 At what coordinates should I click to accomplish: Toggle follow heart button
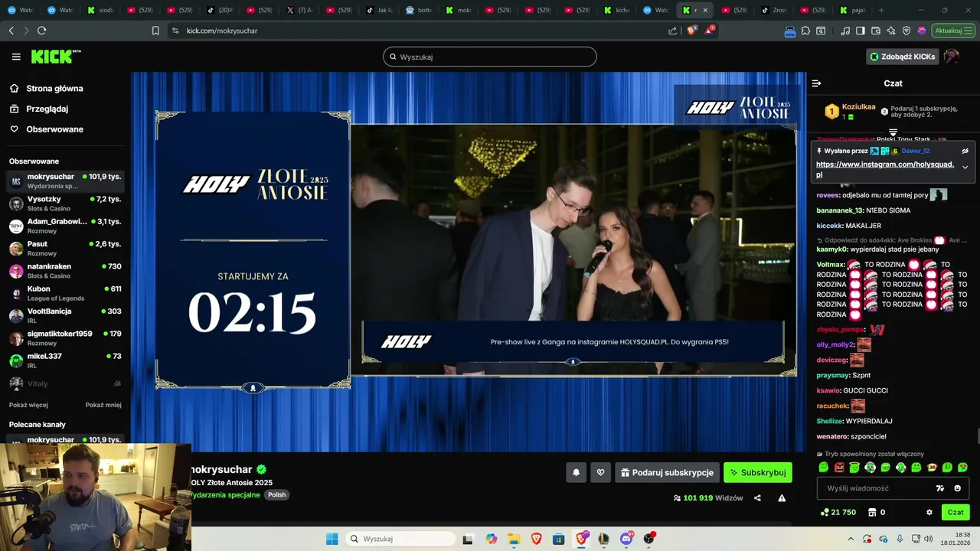[600, 472]
